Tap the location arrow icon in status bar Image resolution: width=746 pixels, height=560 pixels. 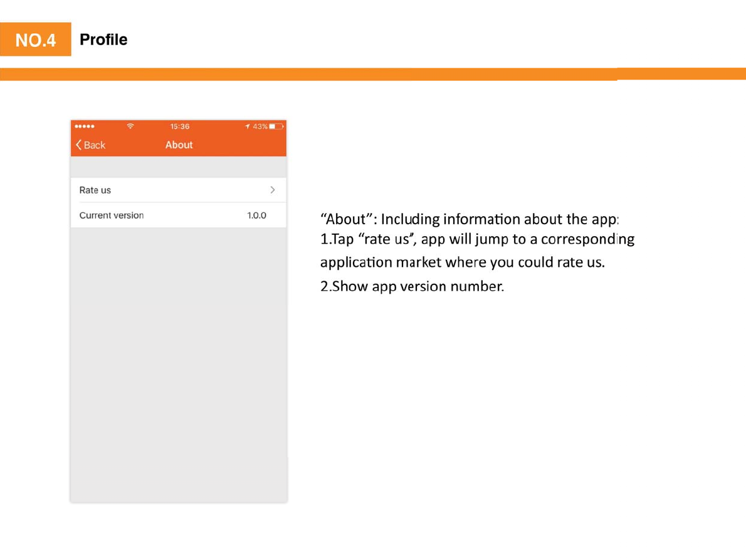tap(248, 127)
